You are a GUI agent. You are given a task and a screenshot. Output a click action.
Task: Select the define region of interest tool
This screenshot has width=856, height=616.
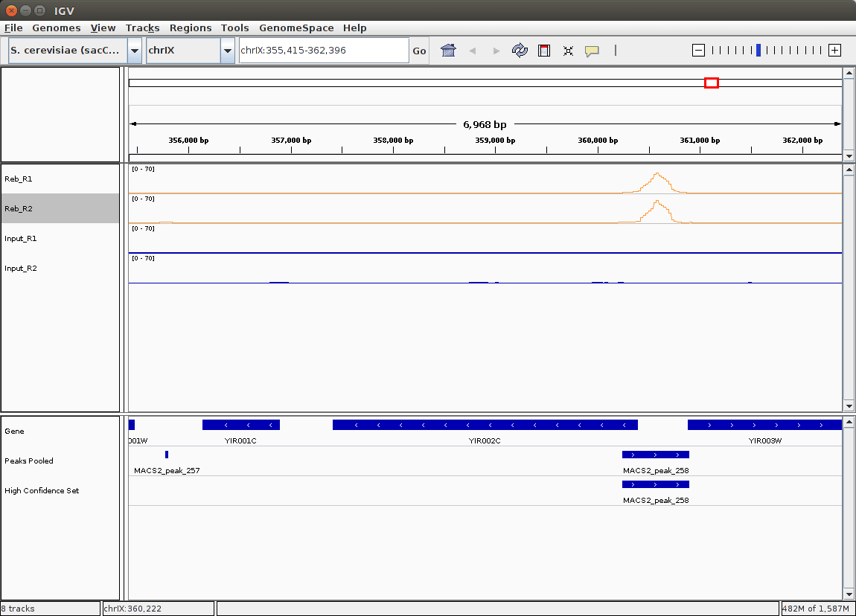[x=543, y=50]
